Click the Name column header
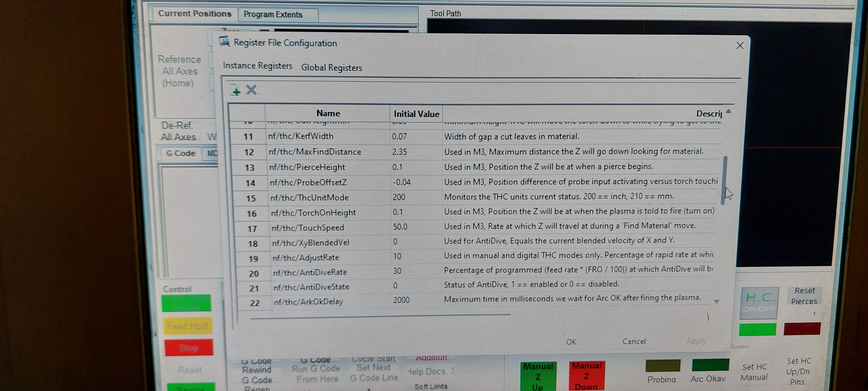The width and height of the screenshot is (868, 391). point(328,114)
